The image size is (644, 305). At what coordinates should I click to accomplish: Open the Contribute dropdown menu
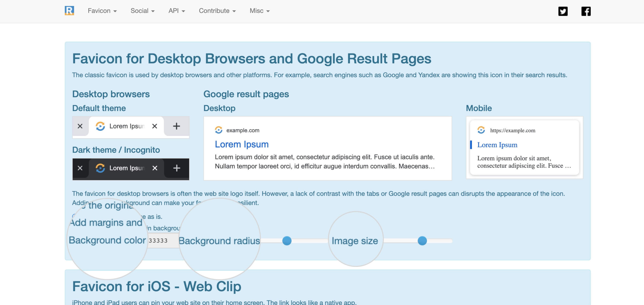click(217, 11)
